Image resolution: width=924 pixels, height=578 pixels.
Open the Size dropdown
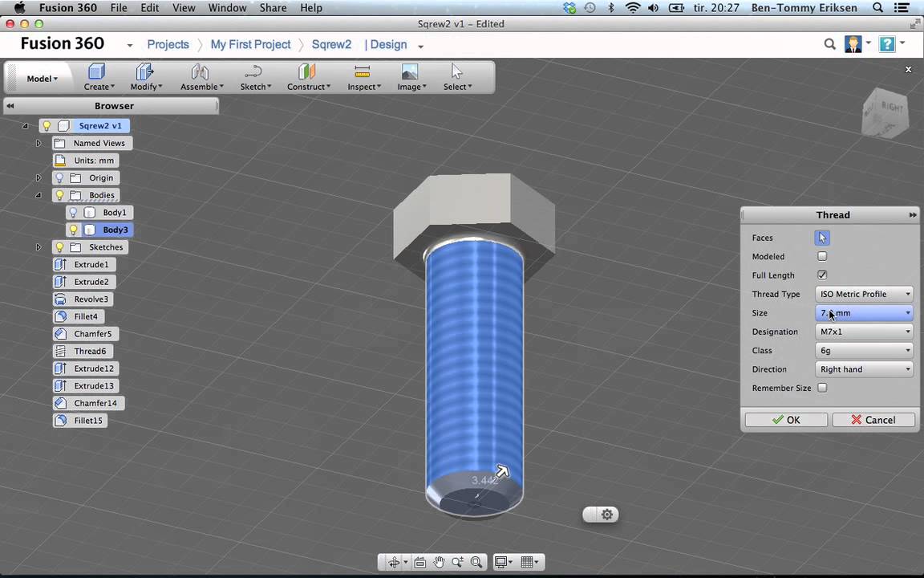864,312
